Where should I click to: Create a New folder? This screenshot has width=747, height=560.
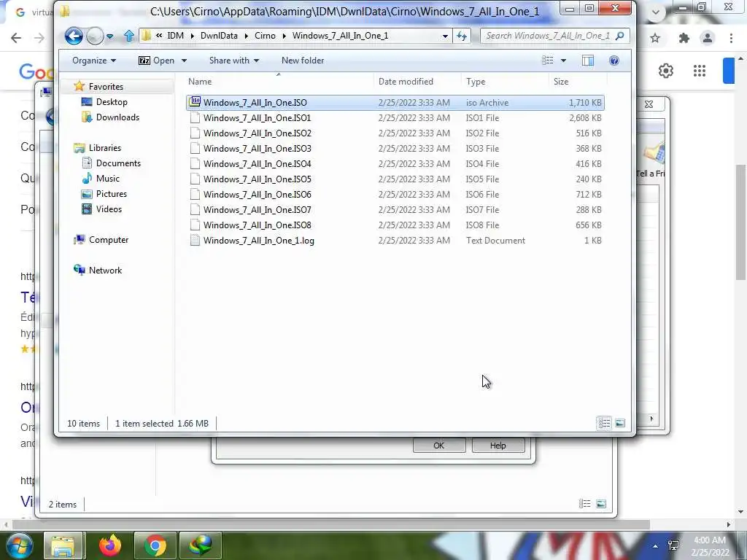(x=303, y=61)
